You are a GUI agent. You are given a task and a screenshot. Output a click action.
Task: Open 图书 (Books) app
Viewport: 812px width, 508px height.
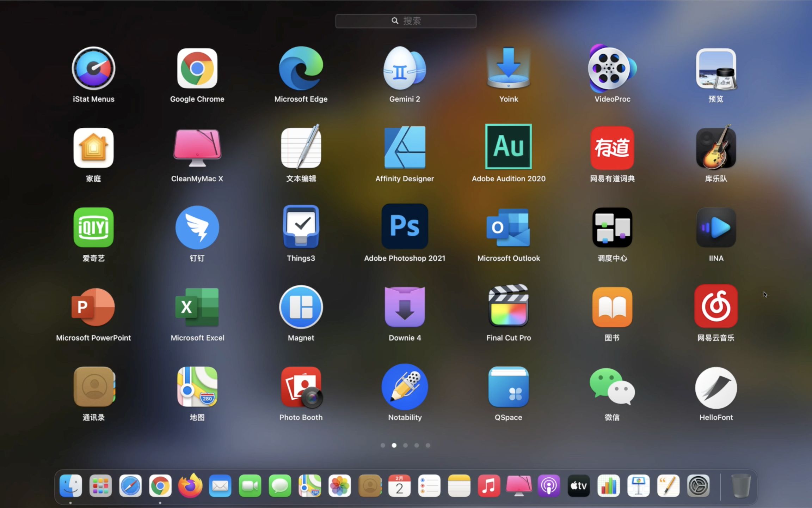point(612,307)
